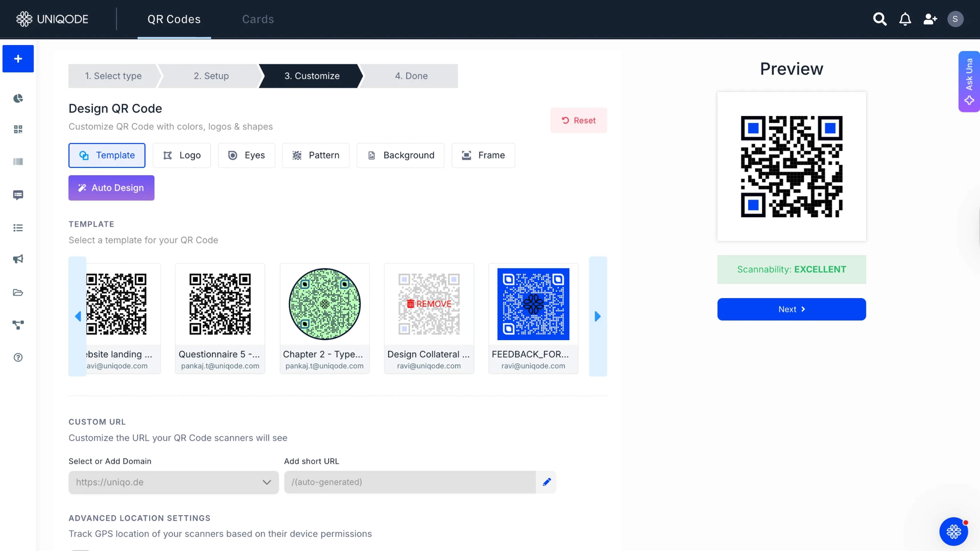The width and height of the screenshot is (980, 551).
Task: Go to step 1. Select type
Action: pyautogui.click(x=113, y=76)
